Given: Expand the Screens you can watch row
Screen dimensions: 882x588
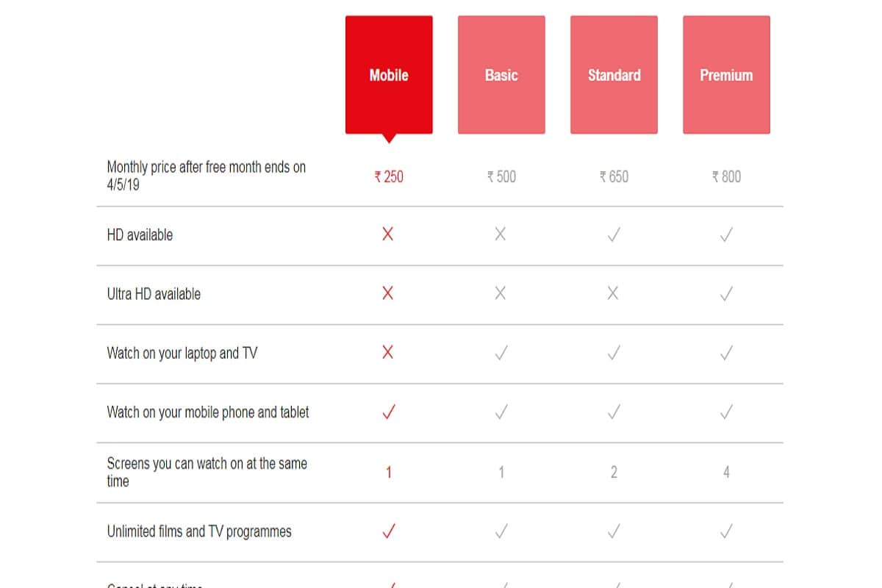Looking at the screenshot, I should (206, 471).
